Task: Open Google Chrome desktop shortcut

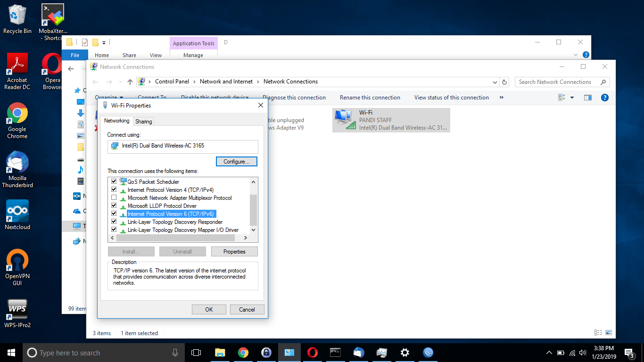Action: (x=17, y=114)
